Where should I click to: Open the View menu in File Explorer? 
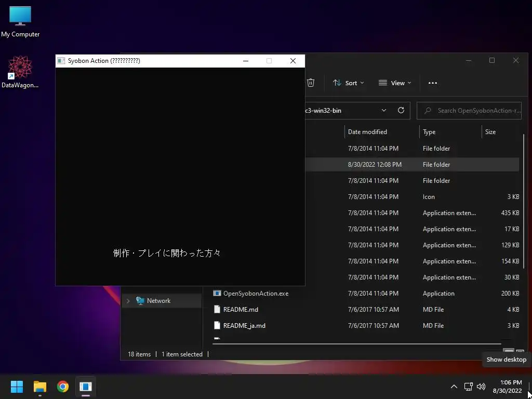395,83
